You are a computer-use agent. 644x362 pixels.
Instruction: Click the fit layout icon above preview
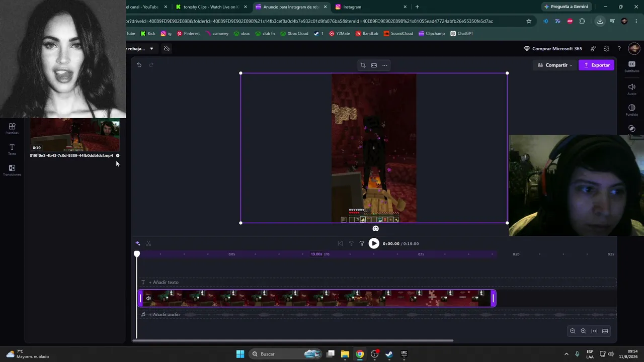[374, 65]
